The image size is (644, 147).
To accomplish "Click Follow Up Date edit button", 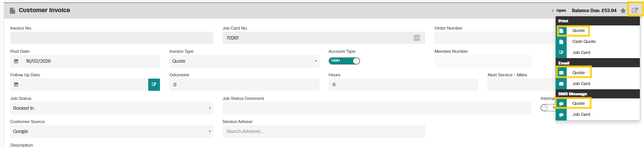I will point(154,85).
